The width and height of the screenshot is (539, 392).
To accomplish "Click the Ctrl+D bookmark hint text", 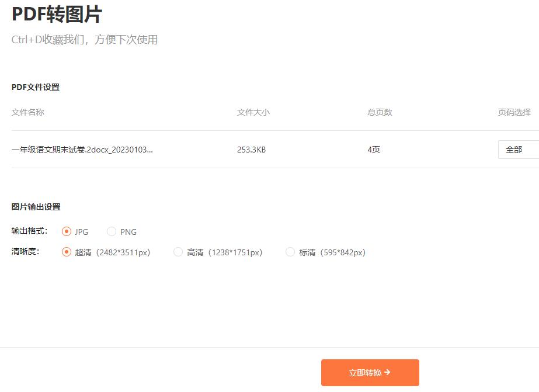I will tap(84, 40).
